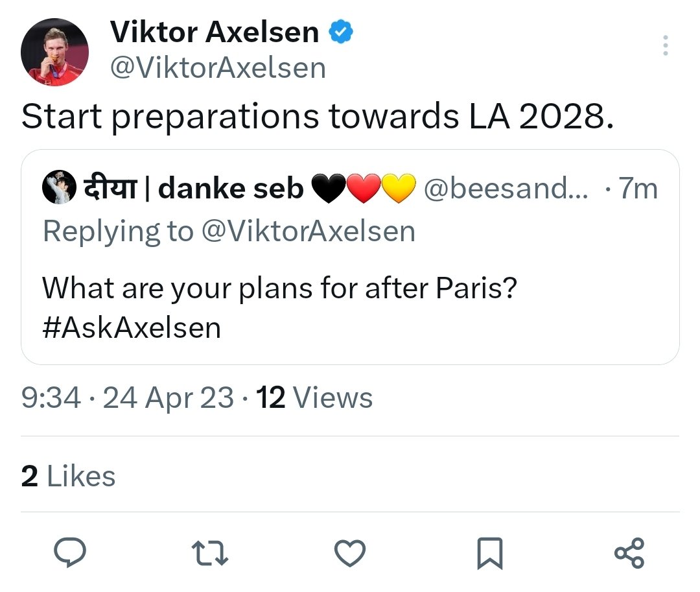Click the 7m timestamp on quoted tweet
This screenshot has width=700, height=592.
(x=638, y=189)
